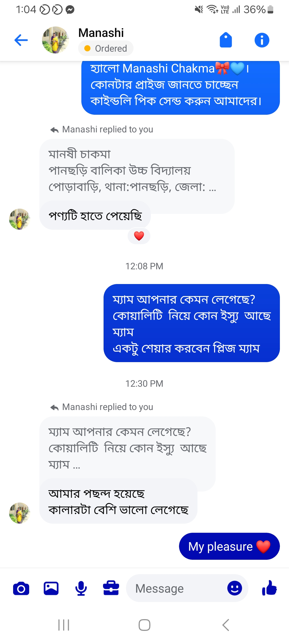Send a thumbs up like
The height and width of the screenshot is (644, 289).
tap(269, 588)
